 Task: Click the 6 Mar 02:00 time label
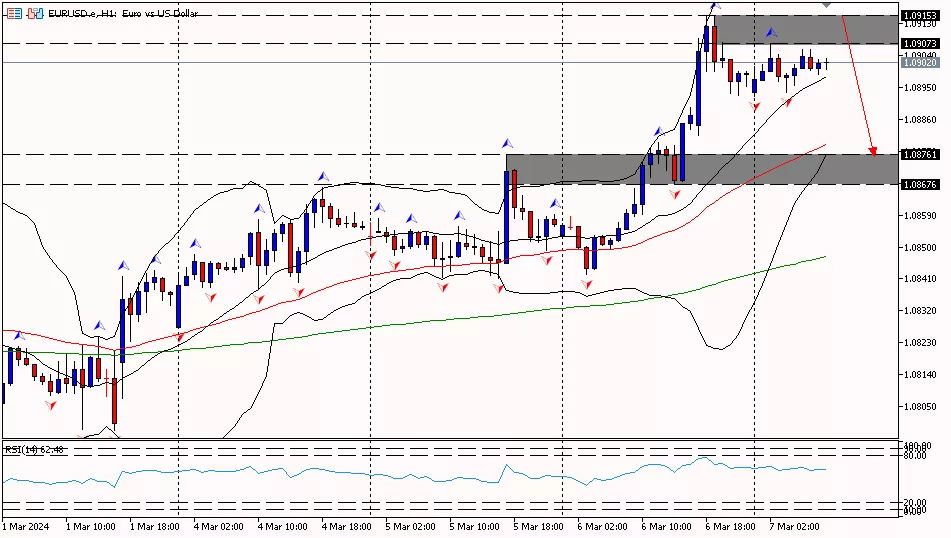coord(602,526)
